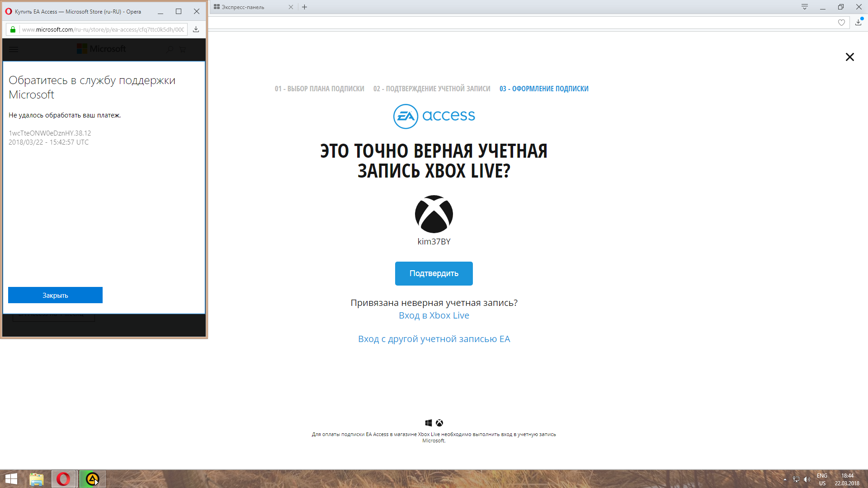Close the Экспресс-панель tab

(291, 7)
